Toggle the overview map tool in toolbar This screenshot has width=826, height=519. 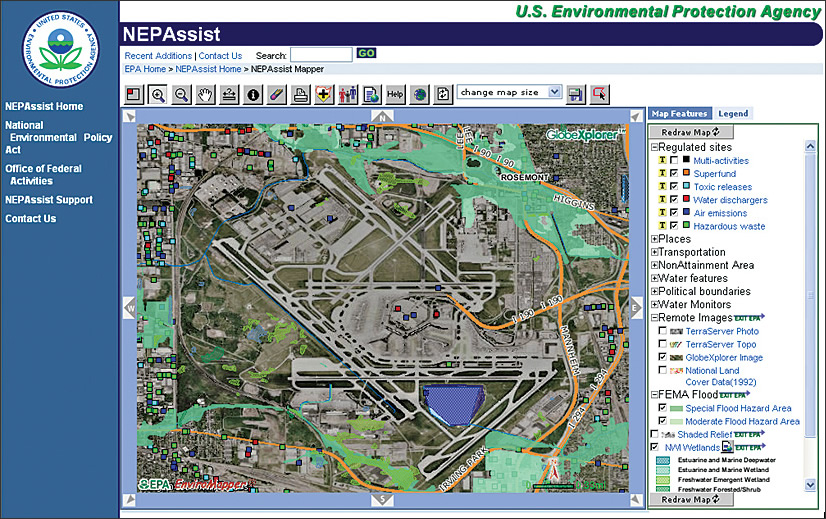tap(134, 95)
